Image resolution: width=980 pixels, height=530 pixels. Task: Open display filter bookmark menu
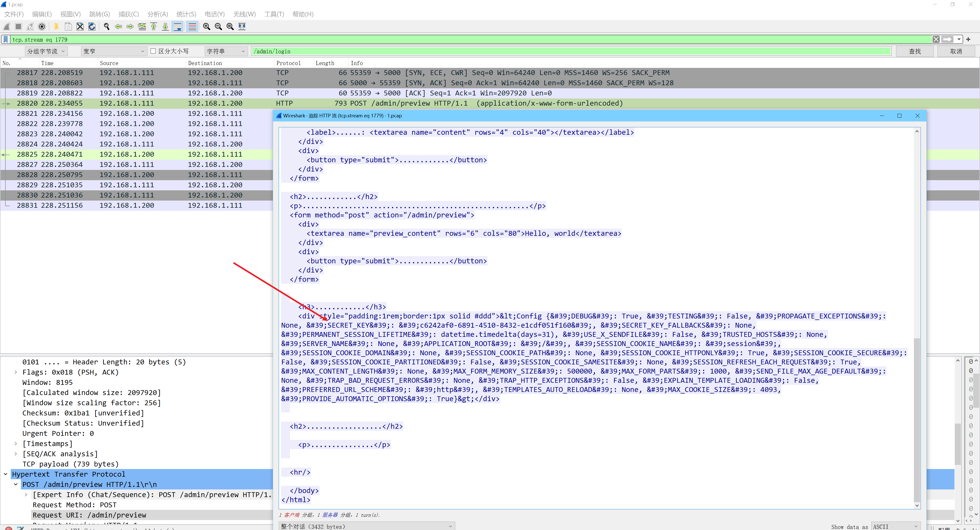[x=6, y=39]
